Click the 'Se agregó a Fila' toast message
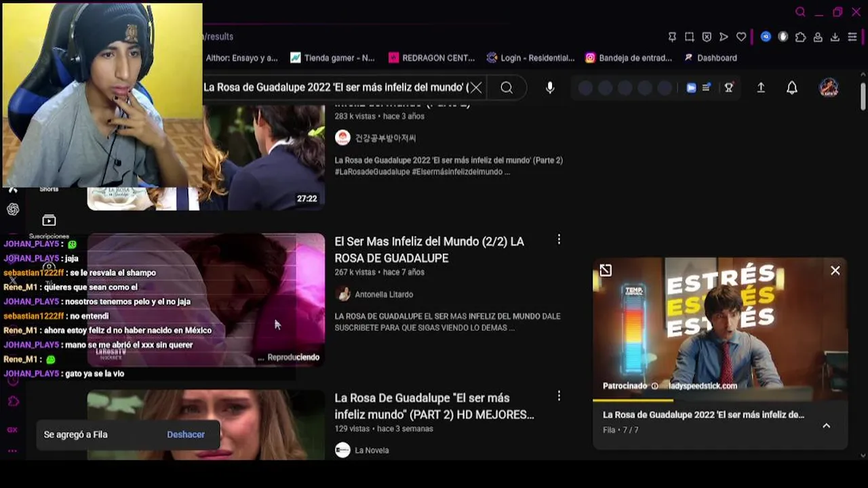 pyautogui.click(x=75, y=434)
